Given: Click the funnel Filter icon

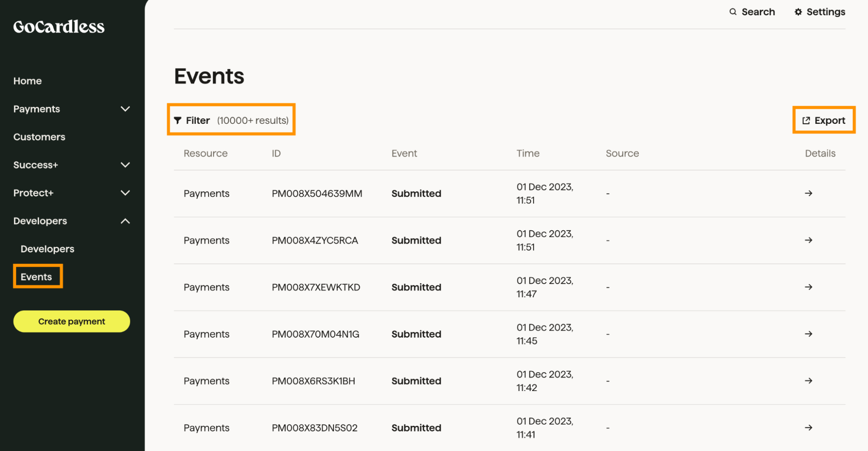Looking at the screenshot, I should tap(178, 120).
